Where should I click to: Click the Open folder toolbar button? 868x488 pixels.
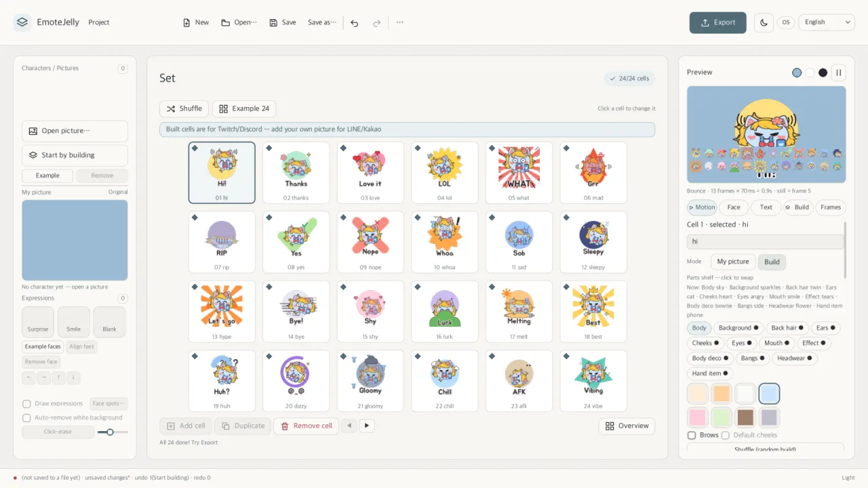[239, 22]
